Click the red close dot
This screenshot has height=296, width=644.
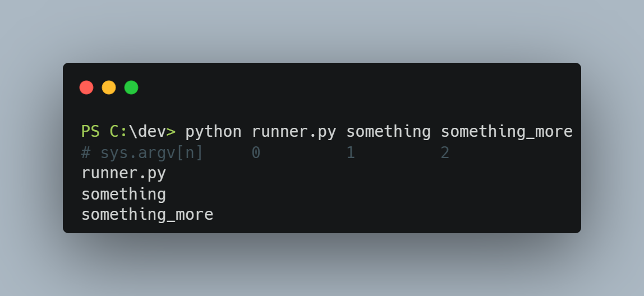pyautogui.click(x=86, y=87)
